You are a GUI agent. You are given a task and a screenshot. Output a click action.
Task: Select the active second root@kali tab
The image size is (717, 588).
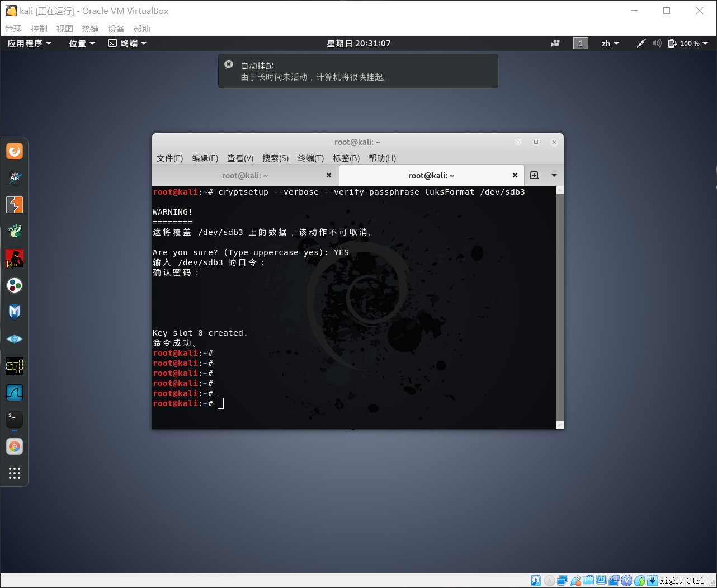pyautogui.click(x=431, y=175)
